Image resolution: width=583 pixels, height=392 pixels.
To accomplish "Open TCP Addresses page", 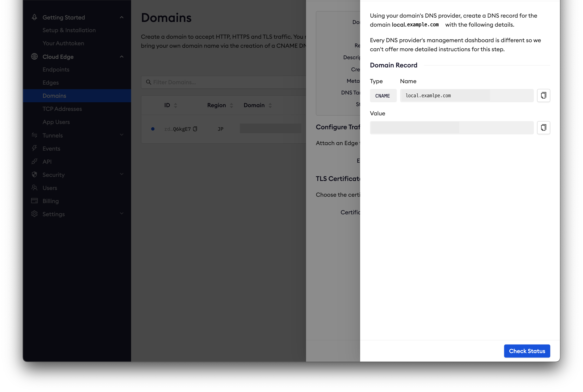I will [62, 109].
